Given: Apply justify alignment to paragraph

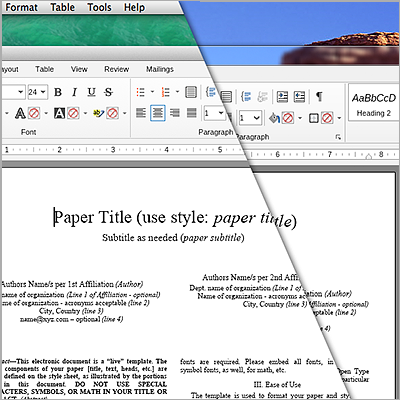Looking at the screenshot, I should [192, 113].
